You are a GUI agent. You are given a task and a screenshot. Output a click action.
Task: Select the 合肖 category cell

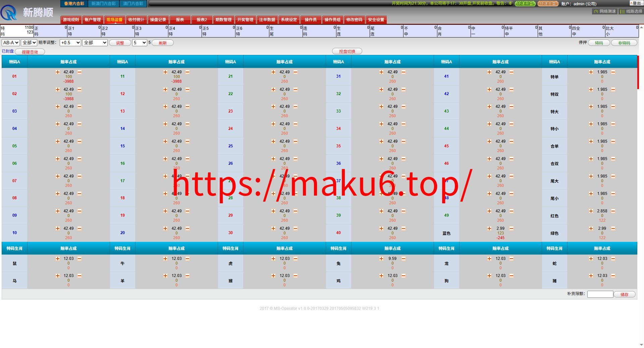pos(454,31)
